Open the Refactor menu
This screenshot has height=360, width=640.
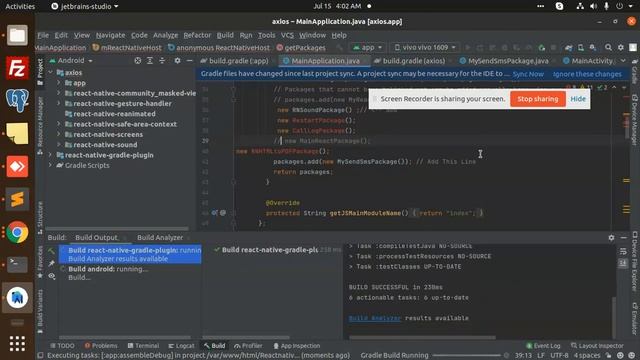[x=197, y=36]
